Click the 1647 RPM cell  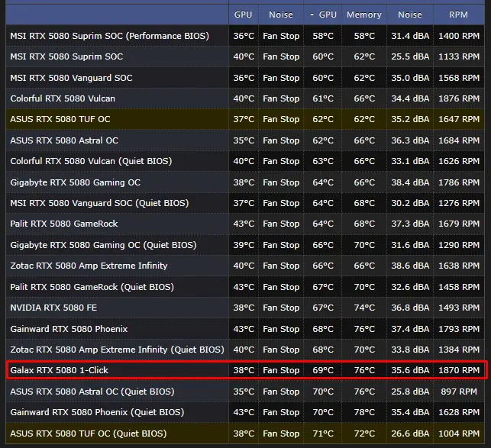459,119
